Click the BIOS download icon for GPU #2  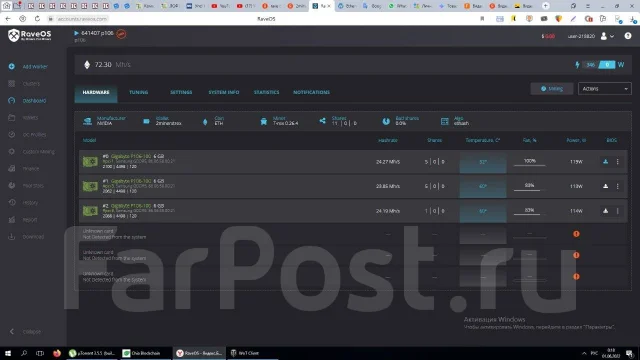605,211
